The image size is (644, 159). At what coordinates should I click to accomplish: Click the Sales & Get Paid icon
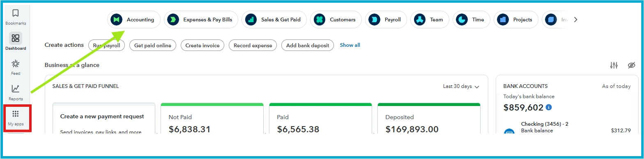point(250,19)
